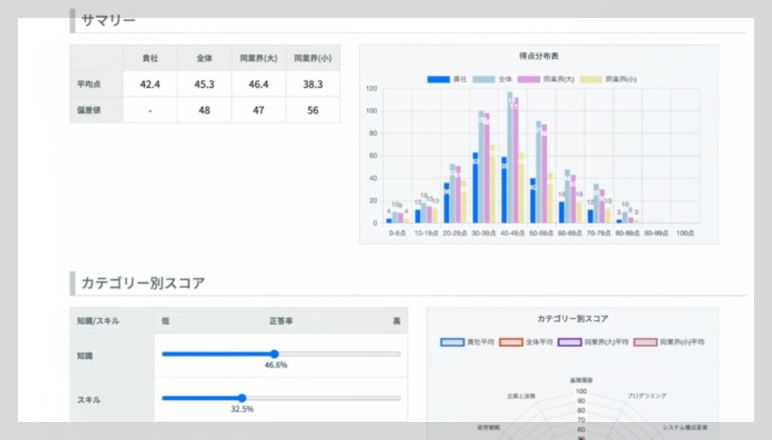Viewport: 772px width, 440px height.
Task: Click the スキル slider handle at 32.5%
Action: click(242, 398)
